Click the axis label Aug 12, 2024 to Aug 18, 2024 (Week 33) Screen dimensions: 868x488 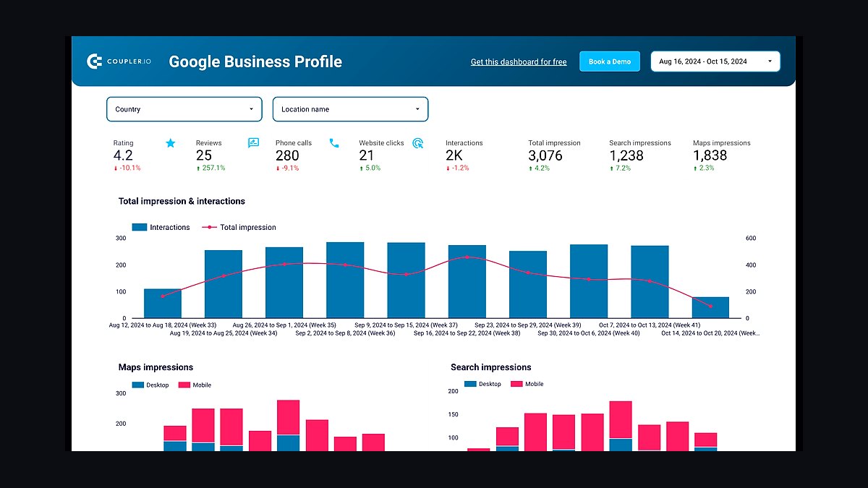point(163,325)
